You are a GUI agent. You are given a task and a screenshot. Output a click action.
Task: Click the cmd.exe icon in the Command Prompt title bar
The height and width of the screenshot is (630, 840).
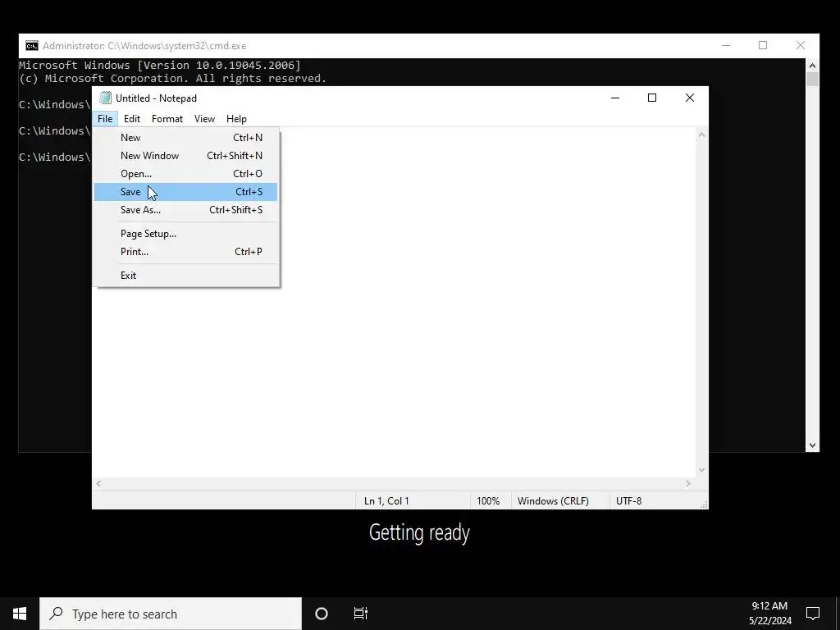tap(32, 46)
